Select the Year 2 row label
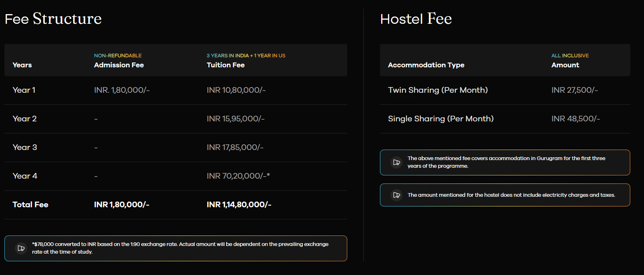Viewport: 644px width, 275px height. tap(25, 119)
